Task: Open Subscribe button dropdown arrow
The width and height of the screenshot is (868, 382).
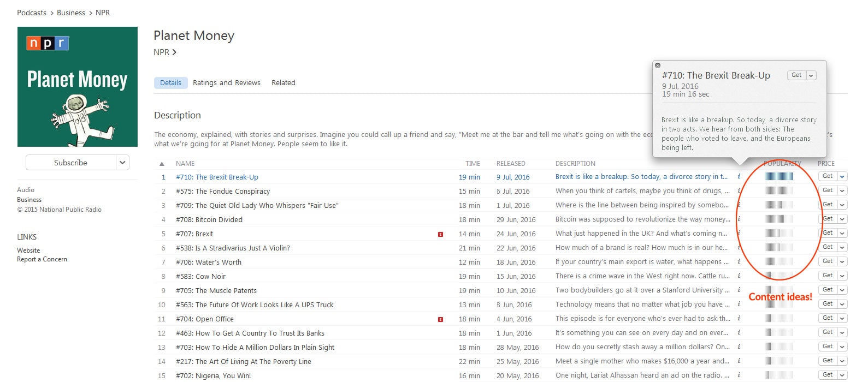Action: point(123,163)
